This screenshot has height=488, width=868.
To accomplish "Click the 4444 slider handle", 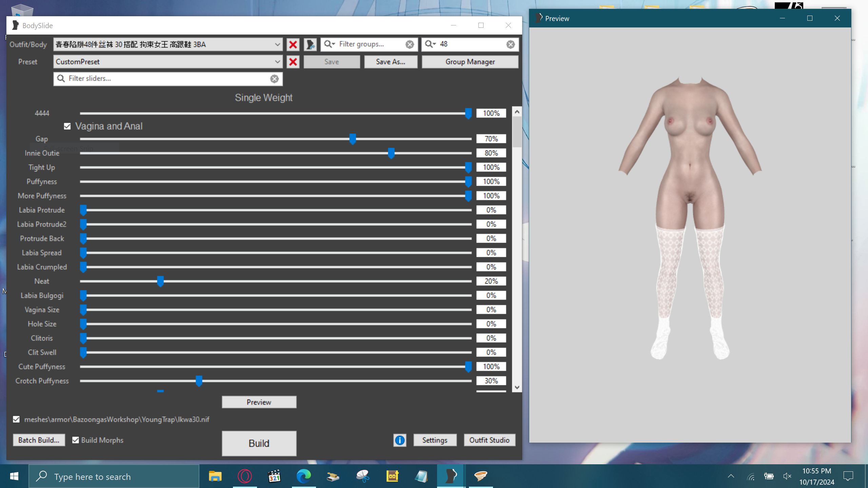I will pyautogui.click(x=468, y=114).
